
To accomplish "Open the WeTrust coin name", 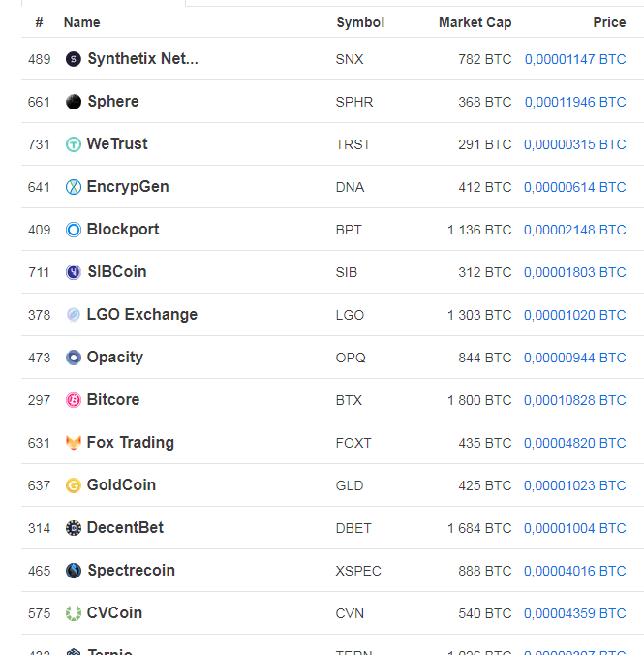I will [x=117, y=143].
